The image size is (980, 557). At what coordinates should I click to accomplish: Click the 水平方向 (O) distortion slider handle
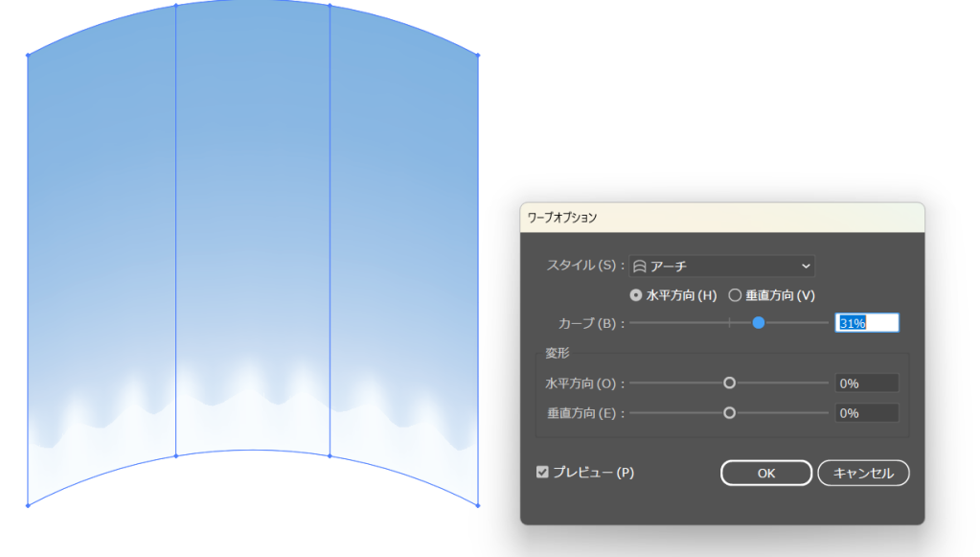point(729,383)
